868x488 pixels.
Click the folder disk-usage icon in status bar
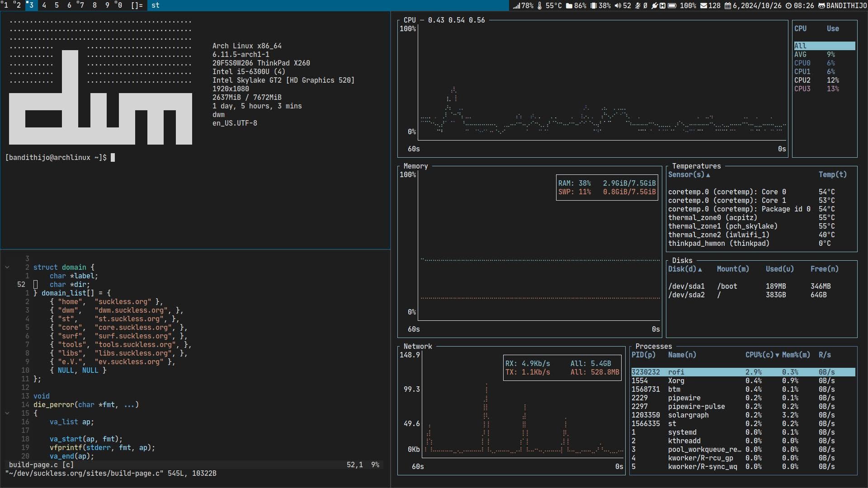click(569, 6)
